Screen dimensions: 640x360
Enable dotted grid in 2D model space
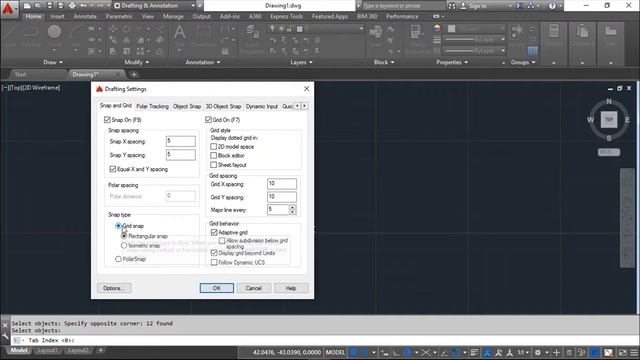pos(213,147)
